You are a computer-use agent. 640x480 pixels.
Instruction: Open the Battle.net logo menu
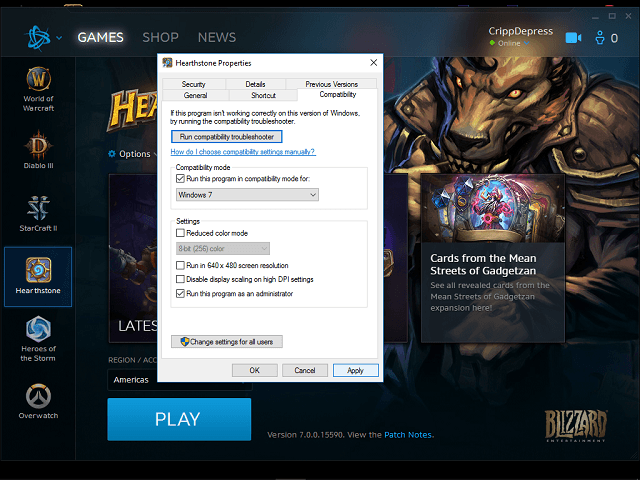tap(38, 38)
